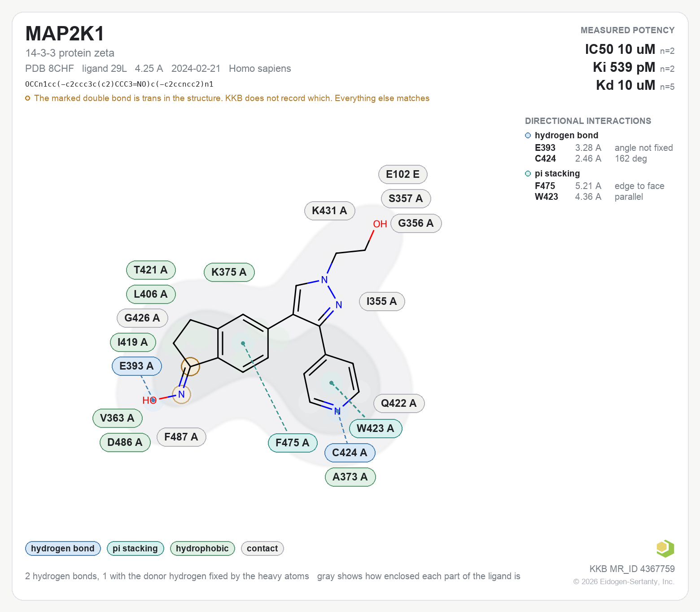Click the IC50 10 uM potency value

coord(620,49)
